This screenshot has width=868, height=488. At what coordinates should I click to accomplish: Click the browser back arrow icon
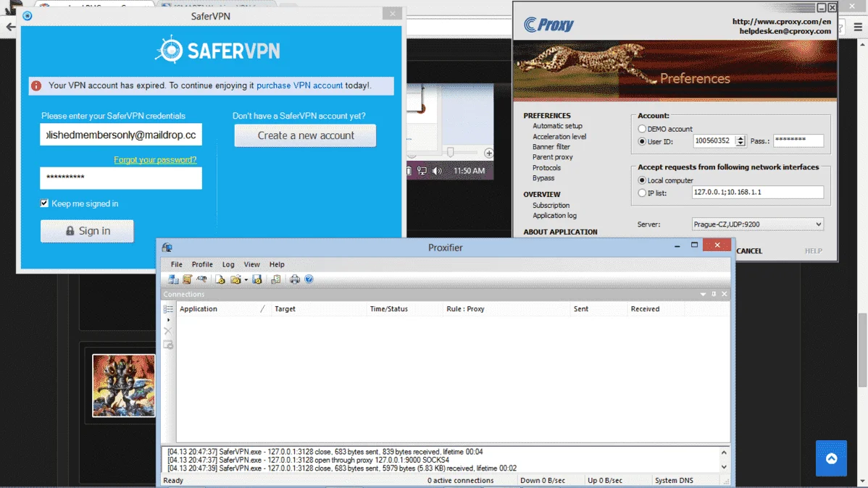tap(11, 27)
